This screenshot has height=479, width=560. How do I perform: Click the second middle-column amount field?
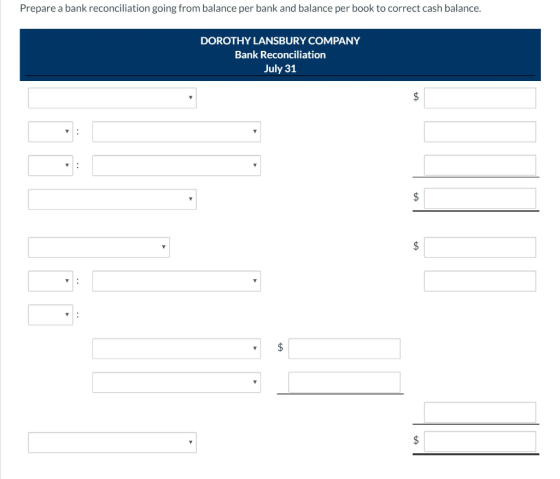coord(344,382)
